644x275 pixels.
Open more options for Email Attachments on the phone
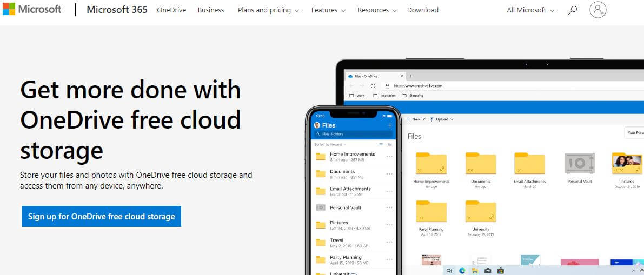tap(389, 191)
